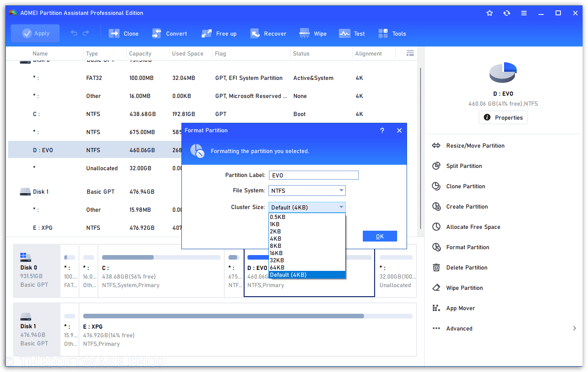Click the column view options icon
Image resolution: width=588 pixels, height=372 pixels.
tap(410, 53)
